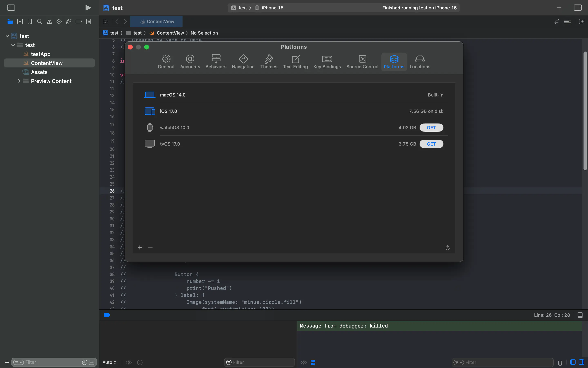Open the Breakpoint navigator icon
This screenshot has height=368, width=588.
[79, 21]
